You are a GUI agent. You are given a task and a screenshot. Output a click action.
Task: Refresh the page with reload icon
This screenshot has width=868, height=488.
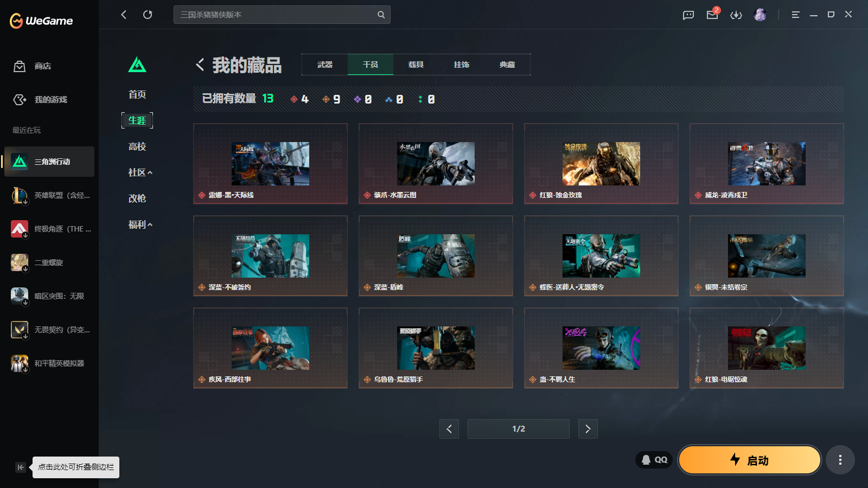tap(148, 15)
